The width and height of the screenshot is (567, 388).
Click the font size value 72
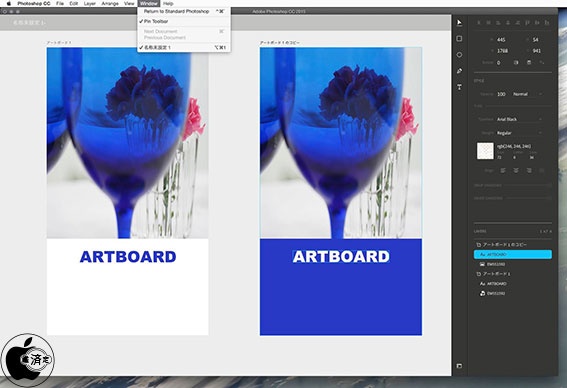pyautogui.click(x=499, y=158)
